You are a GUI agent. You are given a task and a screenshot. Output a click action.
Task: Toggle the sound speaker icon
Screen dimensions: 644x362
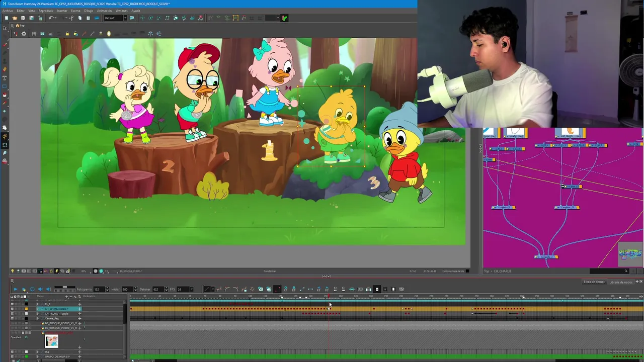click(x=40, y=289)
